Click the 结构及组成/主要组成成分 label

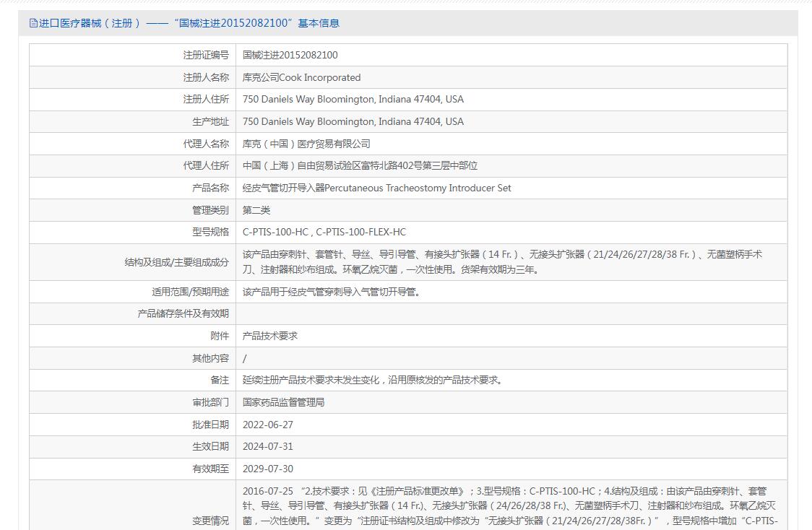pyautogui.click(x=176, y=262)
